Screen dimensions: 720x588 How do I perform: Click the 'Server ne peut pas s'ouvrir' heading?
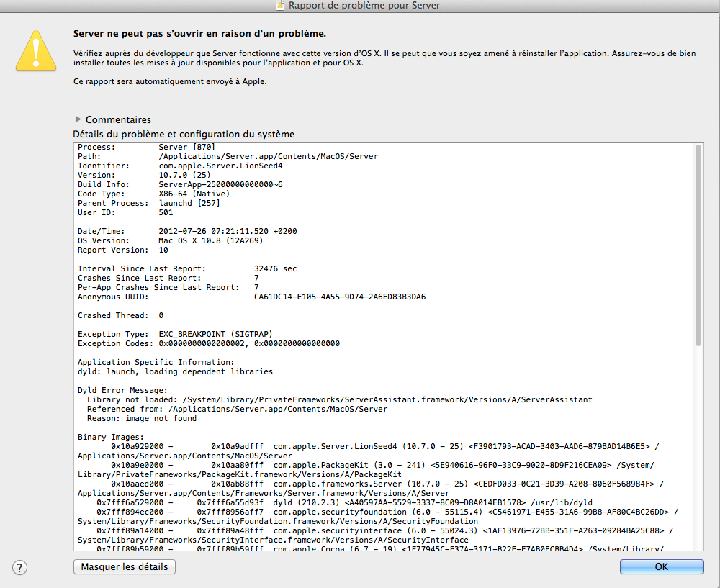click(199, 34)
